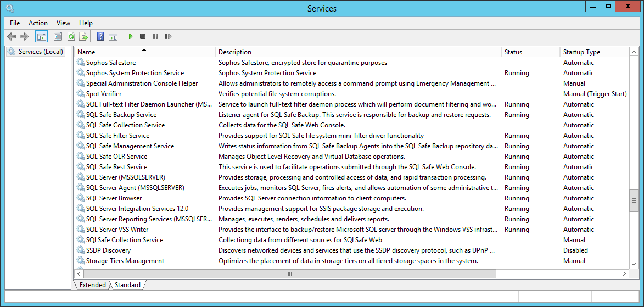Switch to the Extended tab
This screenshot has width=644, height=307.
click(92, 285)
